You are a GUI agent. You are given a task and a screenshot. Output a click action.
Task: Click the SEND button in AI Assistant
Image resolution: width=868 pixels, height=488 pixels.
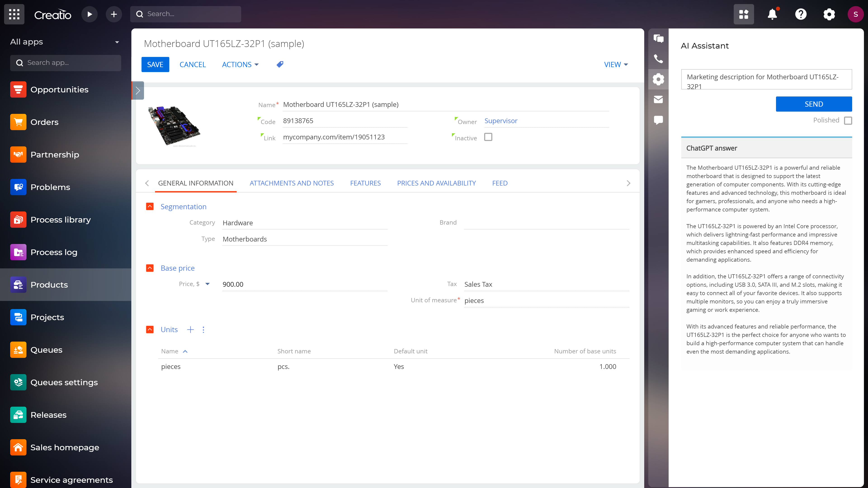coord(814,104)
